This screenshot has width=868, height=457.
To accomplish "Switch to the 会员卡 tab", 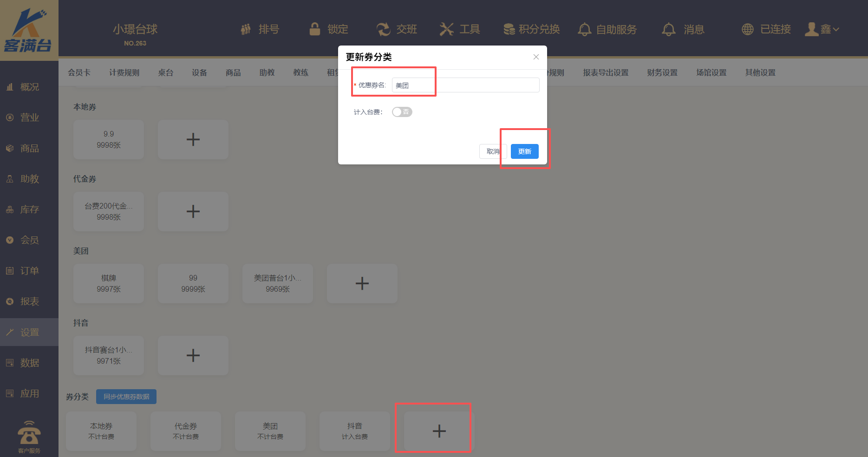I will pos(79,72).
